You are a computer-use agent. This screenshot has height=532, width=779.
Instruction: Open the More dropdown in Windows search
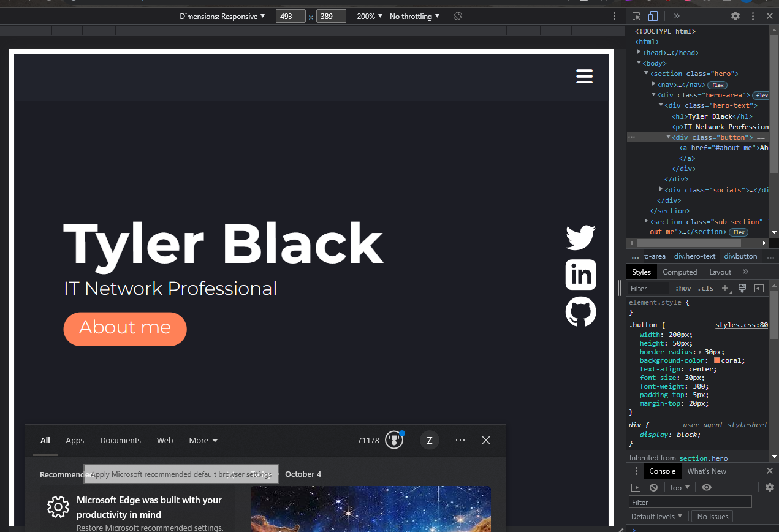point(203,440)
